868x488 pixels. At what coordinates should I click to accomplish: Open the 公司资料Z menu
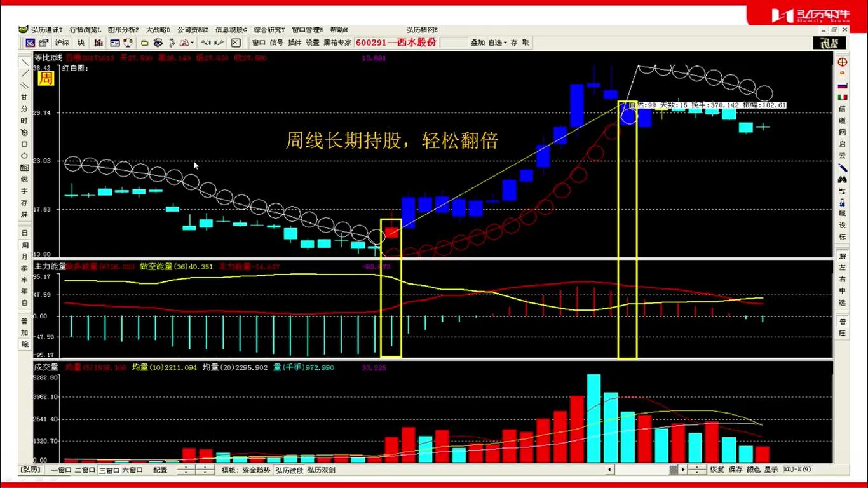tap(193, 30)
